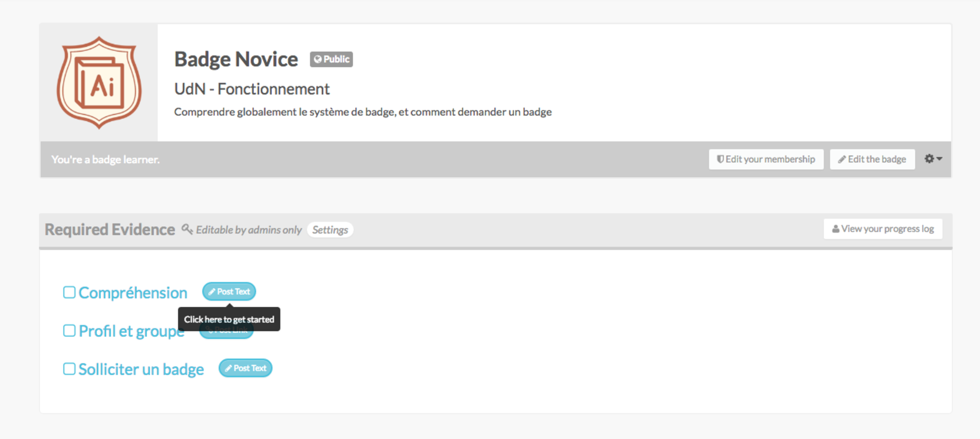The width and height of the screenshot is (980, 439).
Task: Click Post Text next to Compréhension
Action: coord(229,292)
